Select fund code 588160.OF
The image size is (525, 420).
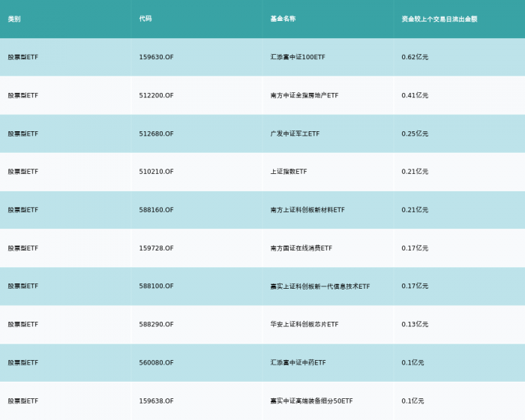pyautogui.click(x=156, y=210)
